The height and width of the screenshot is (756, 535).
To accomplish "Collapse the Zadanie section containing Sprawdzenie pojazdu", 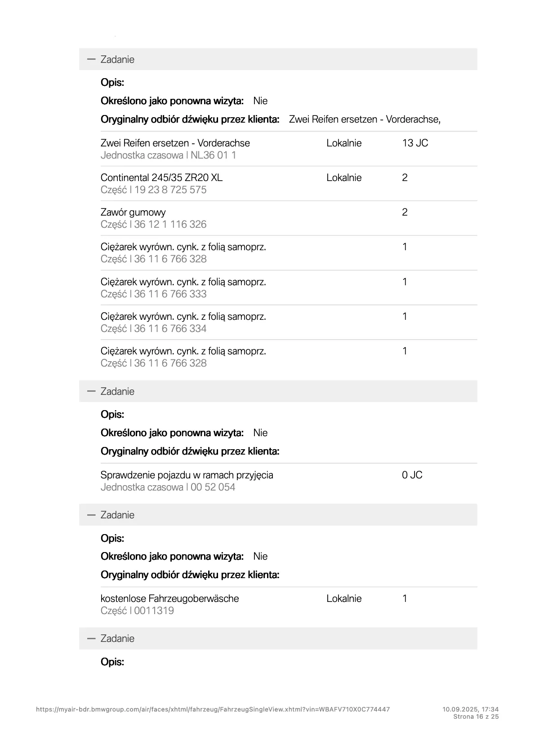I will [x=92, y=391].
